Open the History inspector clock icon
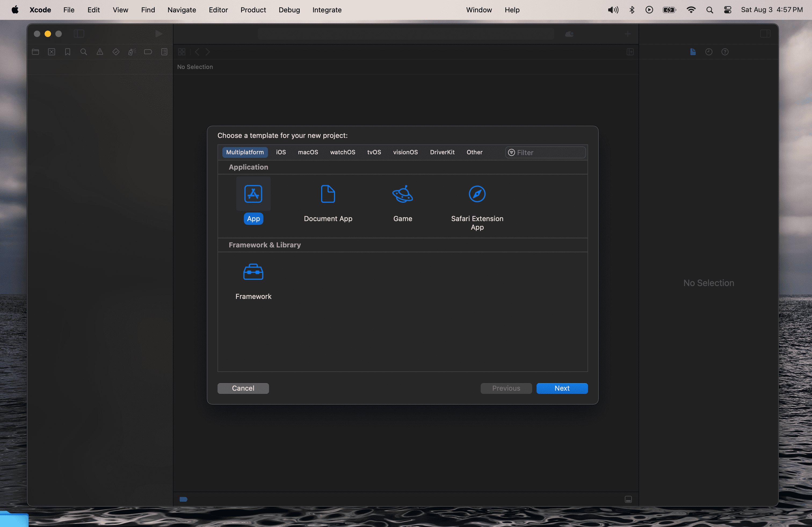 (x=709, y=52)
